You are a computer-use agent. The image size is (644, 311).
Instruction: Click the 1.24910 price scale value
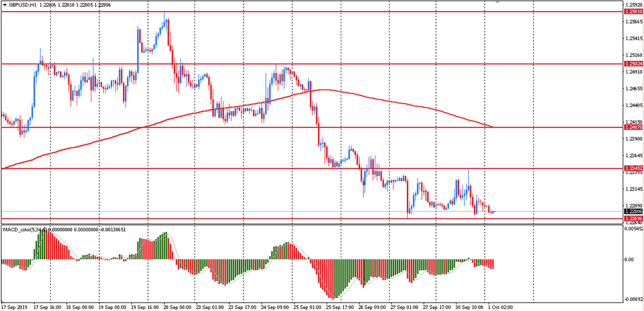[x=634, y=72]
